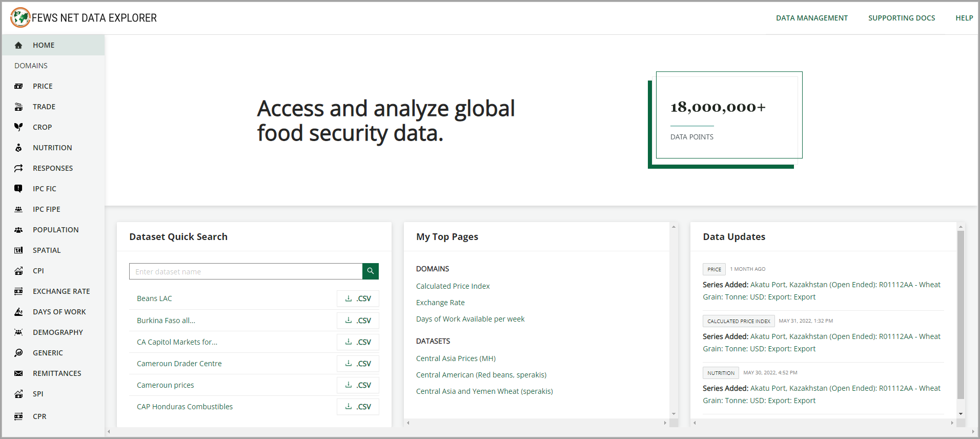Go to Exchange Rate in sidebar
980x439 pixels.
pos(61,291)
